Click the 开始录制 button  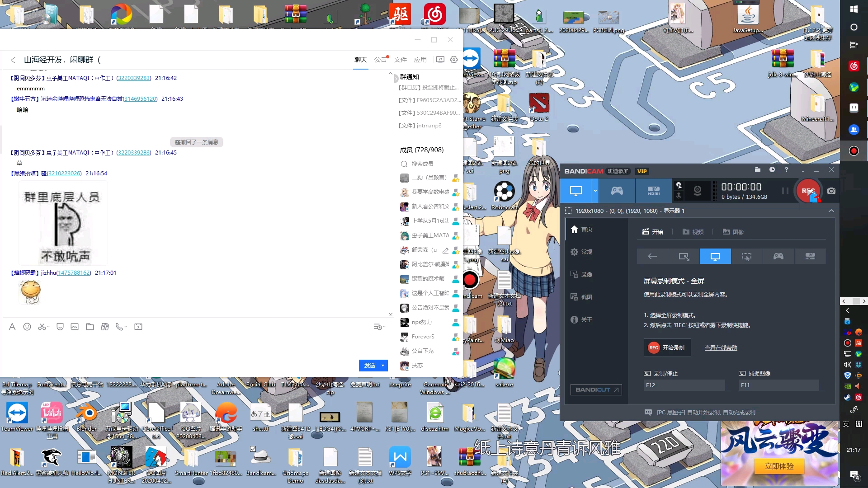point(667,347)
